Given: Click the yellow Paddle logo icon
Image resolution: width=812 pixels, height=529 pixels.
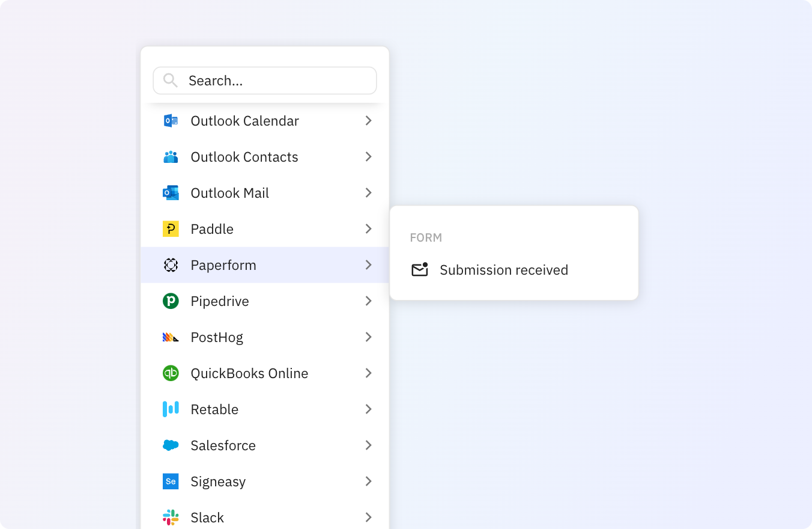Looking at the screenshot, I should point(171,229).
